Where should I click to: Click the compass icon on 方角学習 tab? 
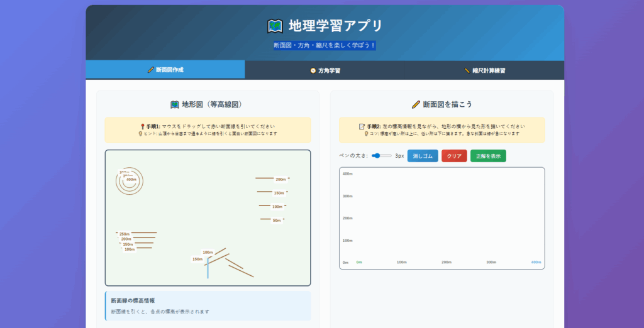pos(313,70)
